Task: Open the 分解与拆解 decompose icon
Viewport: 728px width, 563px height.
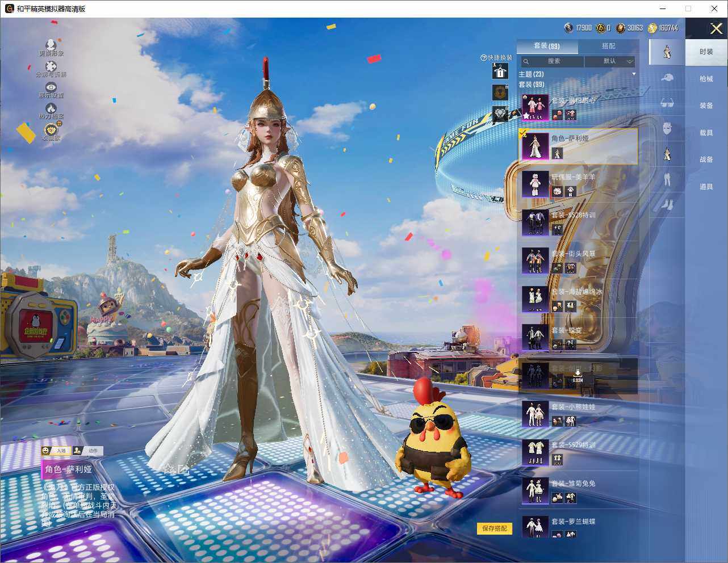Action: pyautogui.click(x=51, y=66)
